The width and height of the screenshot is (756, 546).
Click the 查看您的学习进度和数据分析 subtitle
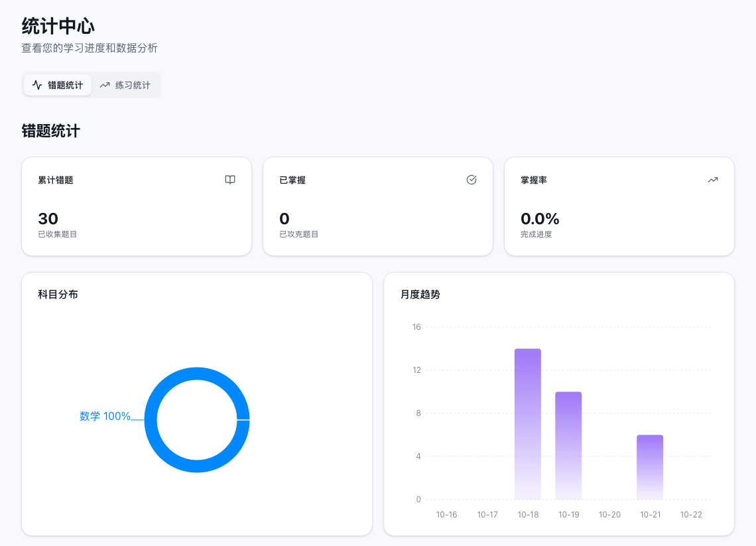[x=90, y=48]
